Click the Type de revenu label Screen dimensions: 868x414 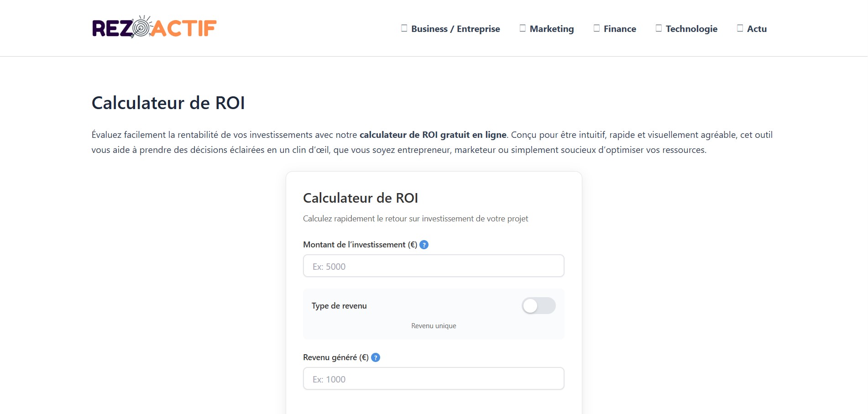click(x=339, y=306)
